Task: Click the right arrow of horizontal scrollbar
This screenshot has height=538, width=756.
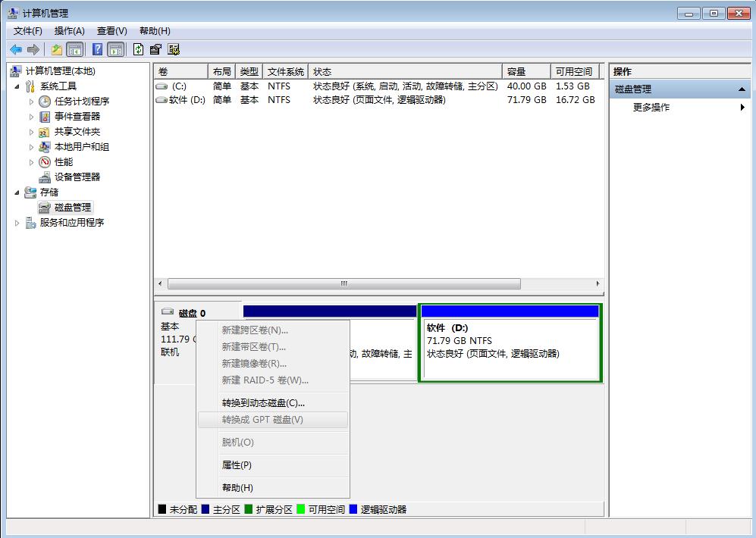Action: point(598,283)
